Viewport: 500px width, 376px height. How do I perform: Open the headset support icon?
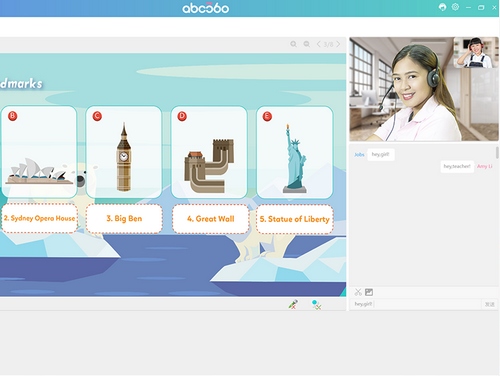click(x=442, y=7)
